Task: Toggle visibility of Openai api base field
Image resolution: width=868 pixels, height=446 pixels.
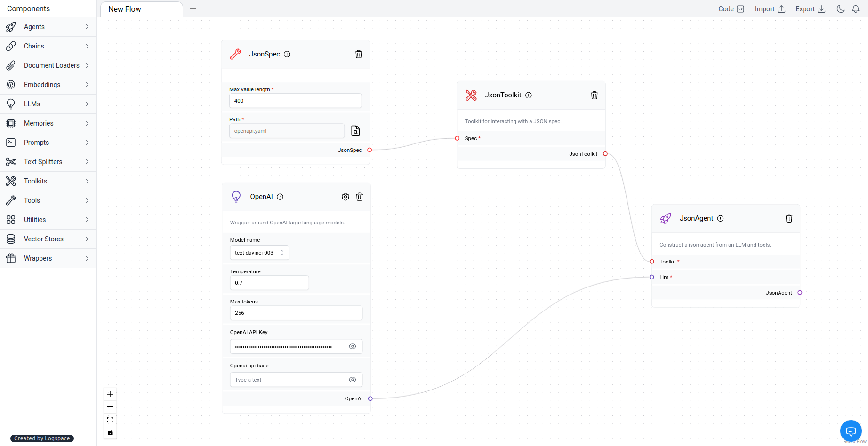Action: coord(353,380)
